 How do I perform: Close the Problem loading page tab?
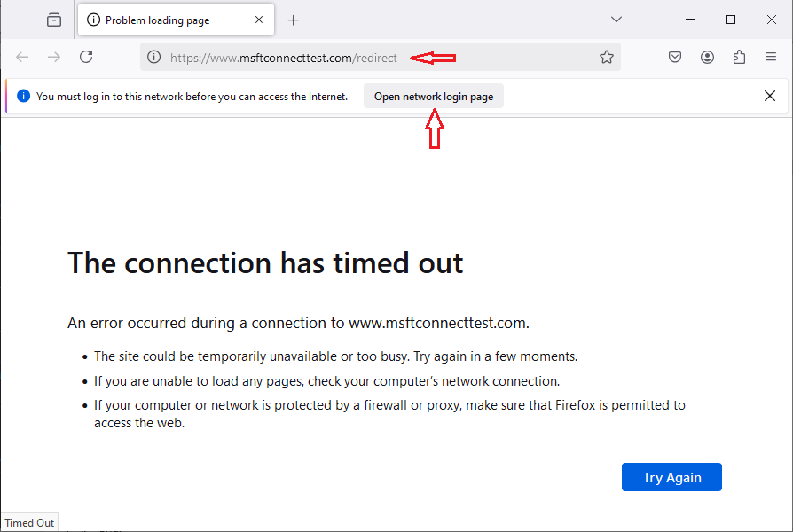tap(258, 19)
